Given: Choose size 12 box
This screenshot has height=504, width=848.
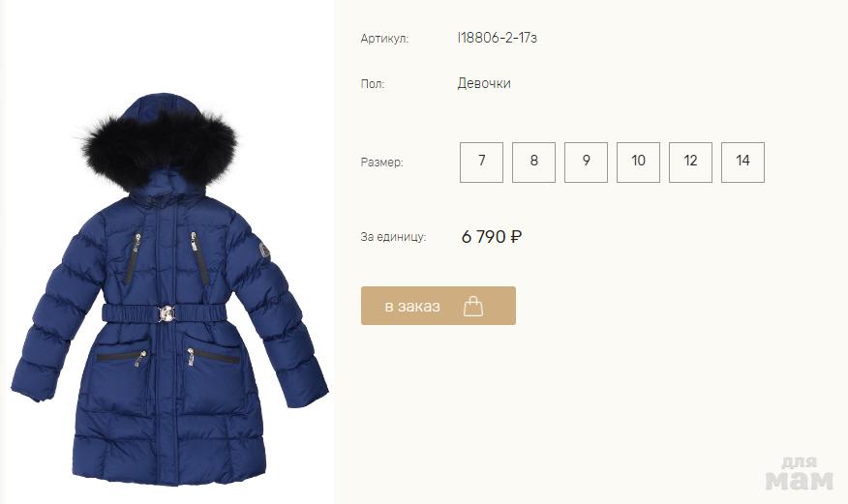Looking at the screenshot, I should click(690, 163).
